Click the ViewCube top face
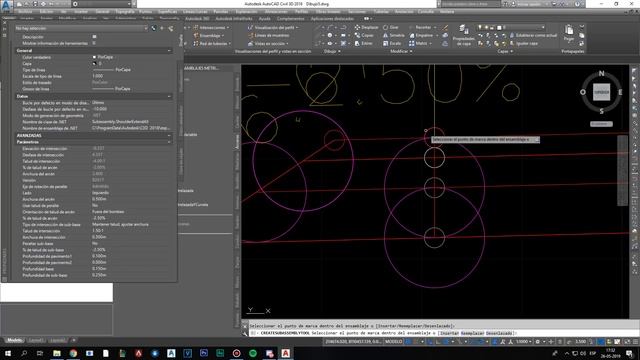640x360 pixels. coord(601,92)
